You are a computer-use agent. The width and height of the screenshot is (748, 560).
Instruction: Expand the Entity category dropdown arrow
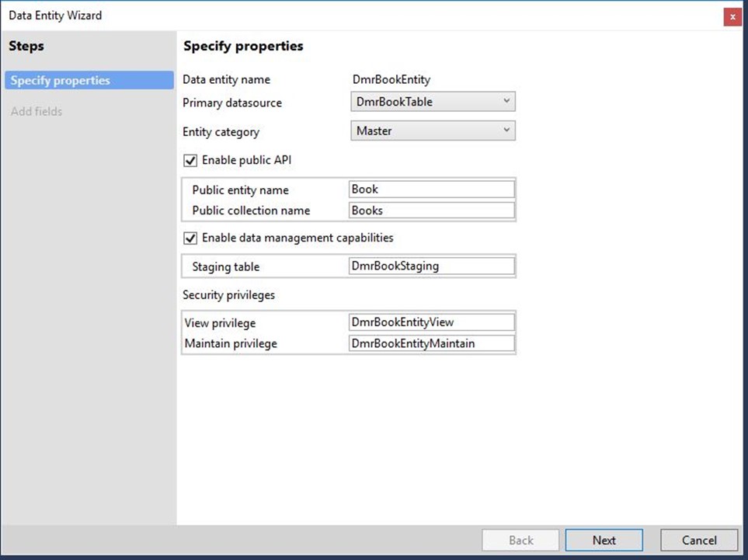pyautogui.click(x=506, y=130)
